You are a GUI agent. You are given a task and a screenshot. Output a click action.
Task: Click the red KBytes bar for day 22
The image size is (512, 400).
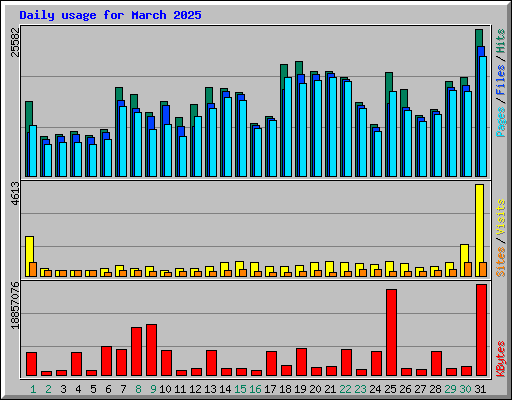coord(347,363)
